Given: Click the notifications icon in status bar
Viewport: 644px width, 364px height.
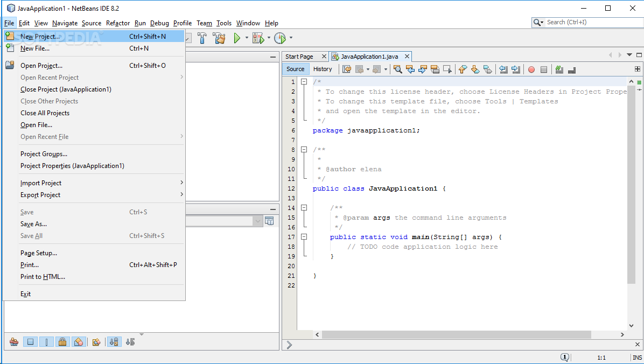Looking at the screenshot, I should (x=565, y=358).
